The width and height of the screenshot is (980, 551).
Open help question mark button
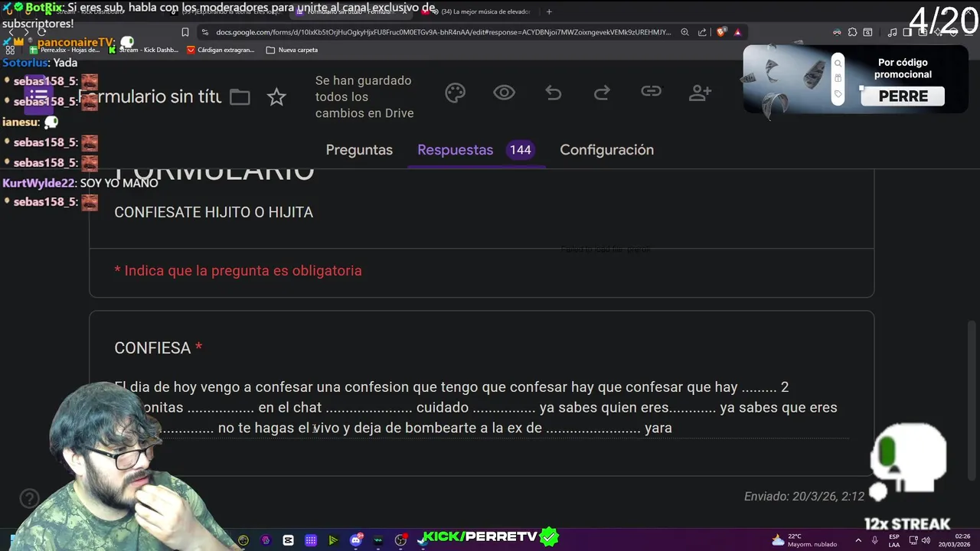pyautogui.click(x=29, y=499)
